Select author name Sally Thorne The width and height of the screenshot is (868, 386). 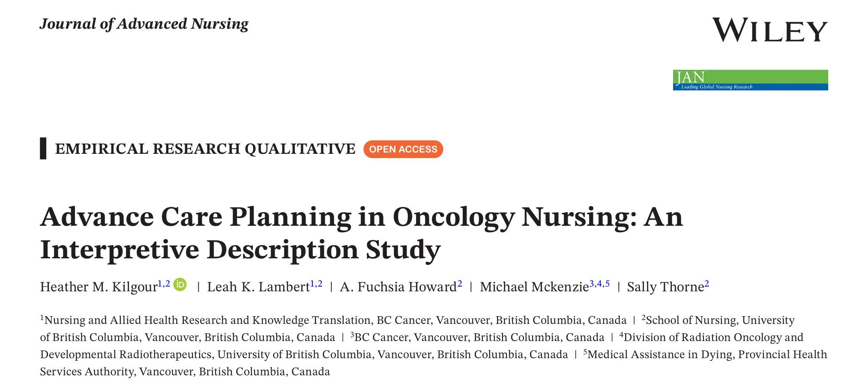tap(665, 287)
